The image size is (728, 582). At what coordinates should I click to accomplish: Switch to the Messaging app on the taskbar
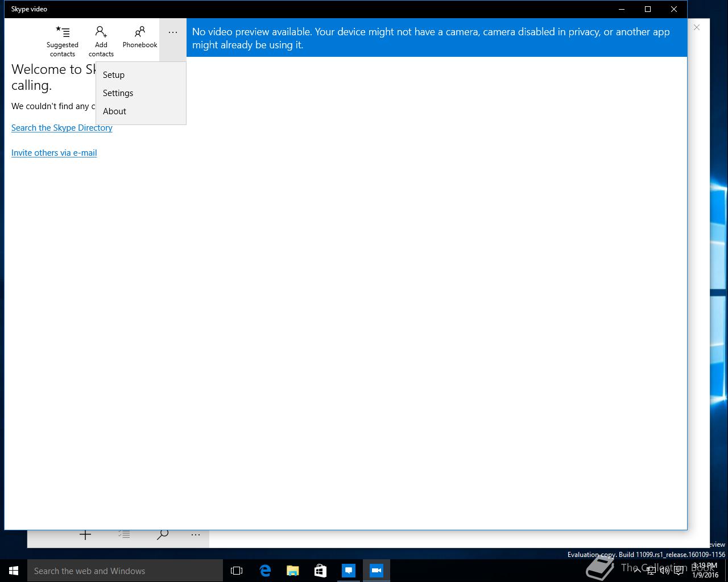[349, 571]
